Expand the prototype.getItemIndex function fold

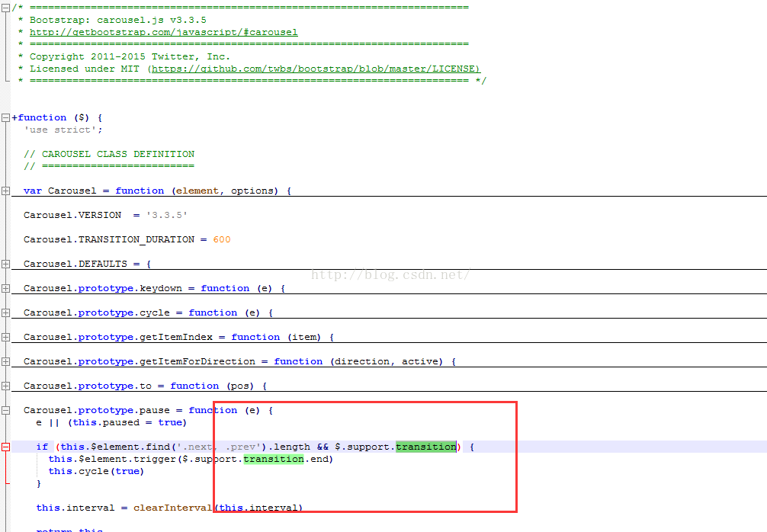(x=5, y=338)
